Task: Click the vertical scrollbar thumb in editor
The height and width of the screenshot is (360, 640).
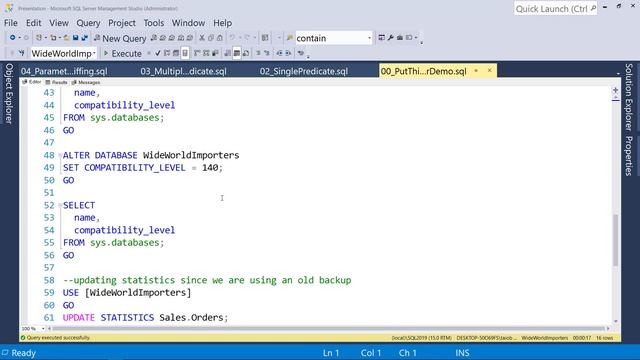Action: click(615, 240)
